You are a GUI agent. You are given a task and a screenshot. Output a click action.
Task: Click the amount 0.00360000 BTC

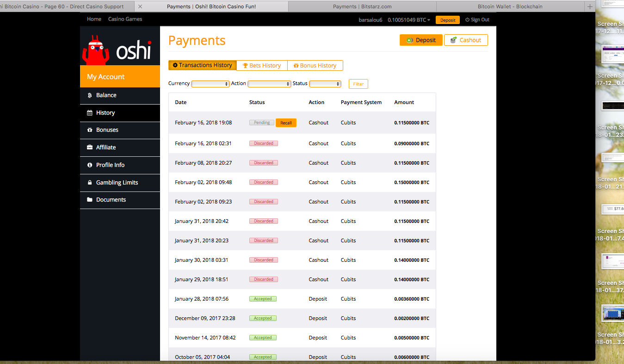[412, 299]
